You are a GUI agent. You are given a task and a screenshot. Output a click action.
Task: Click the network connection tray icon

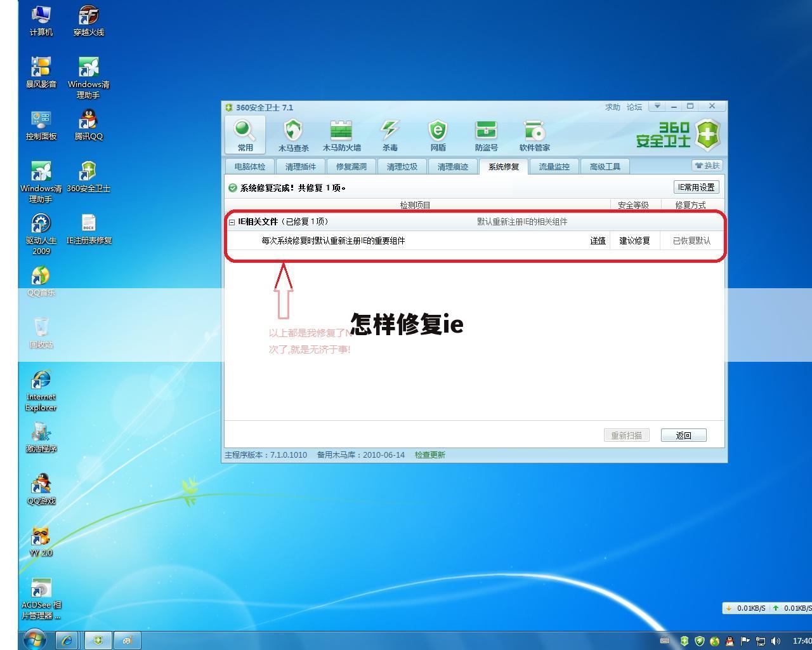tap(760, 641)
